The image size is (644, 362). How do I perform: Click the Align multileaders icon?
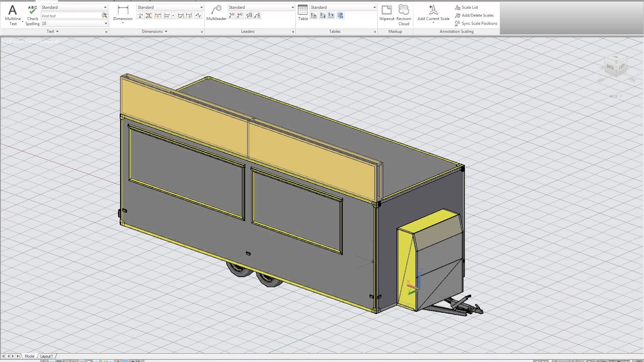click(x=249, y=16)
